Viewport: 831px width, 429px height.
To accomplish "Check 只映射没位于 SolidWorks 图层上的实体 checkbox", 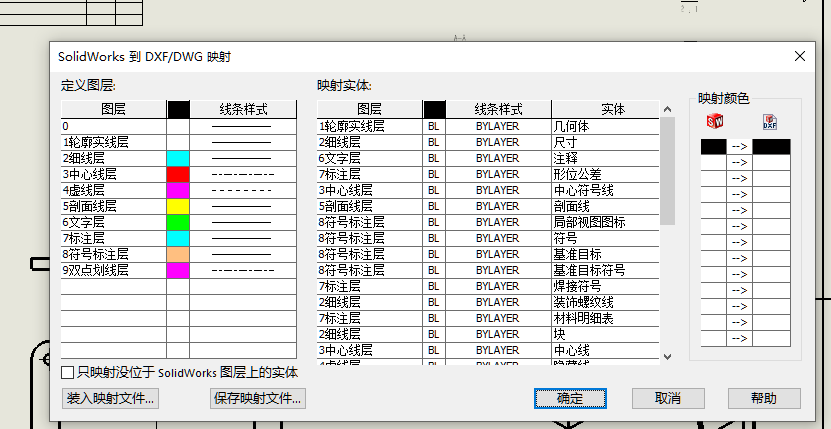I will click(x=67, y=373).
